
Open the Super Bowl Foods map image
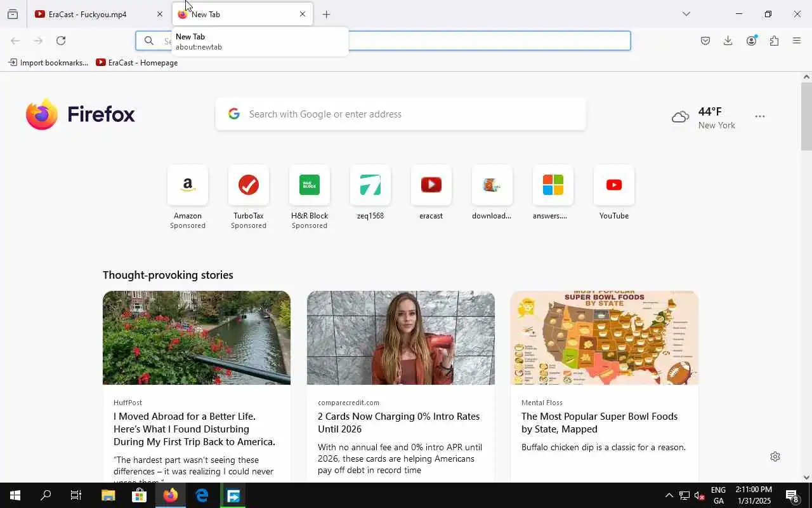pyautogui.click(x=605, y=338)
